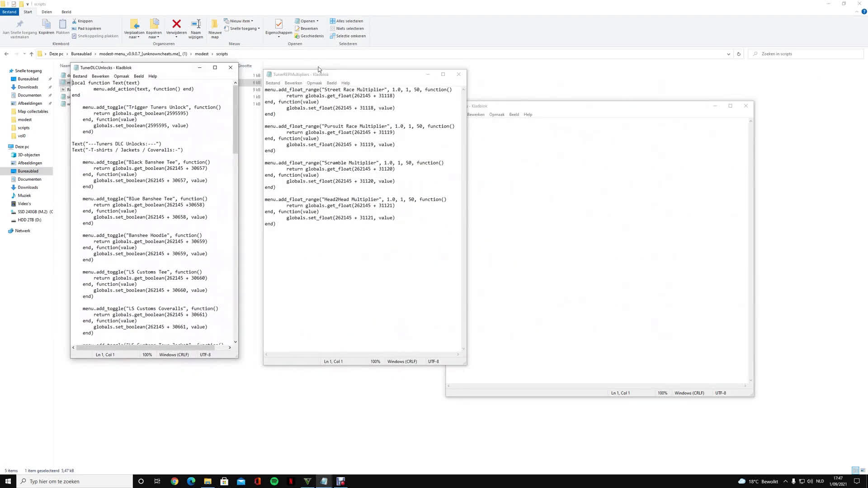Open the Nieuw item dropdown
Viewport: 868px width, 488px height.
tap(240, 21)
